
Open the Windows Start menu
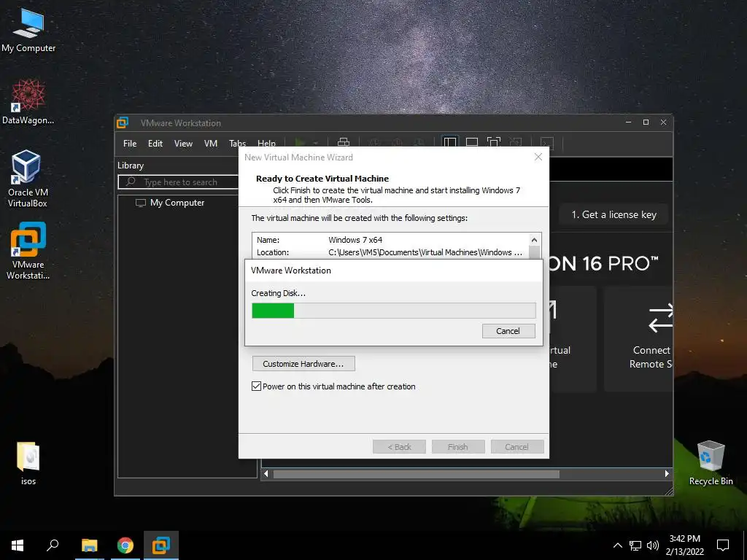click(x=18, y=545)
